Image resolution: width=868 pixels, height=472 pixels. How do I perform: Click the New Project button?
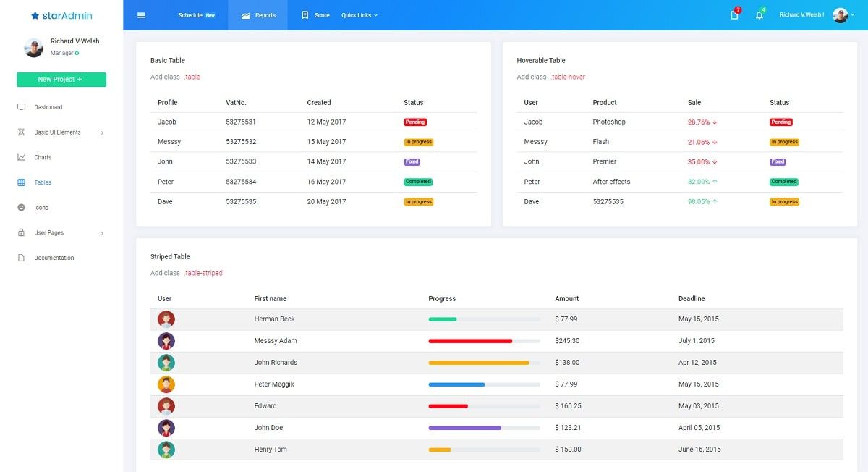pos(61,80)
